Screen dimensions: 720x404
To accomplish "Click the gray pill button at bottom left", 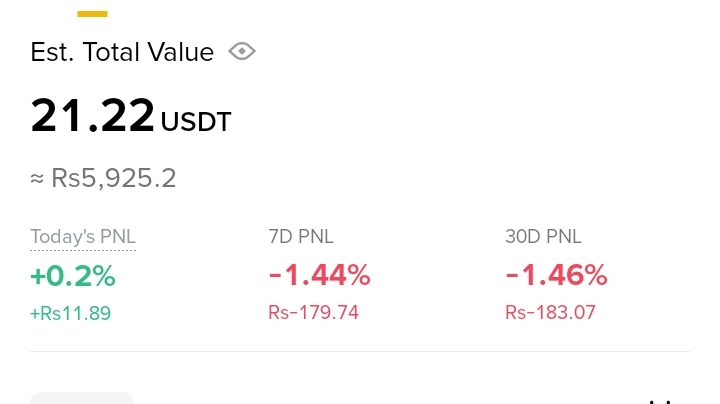I will (82, 398).
